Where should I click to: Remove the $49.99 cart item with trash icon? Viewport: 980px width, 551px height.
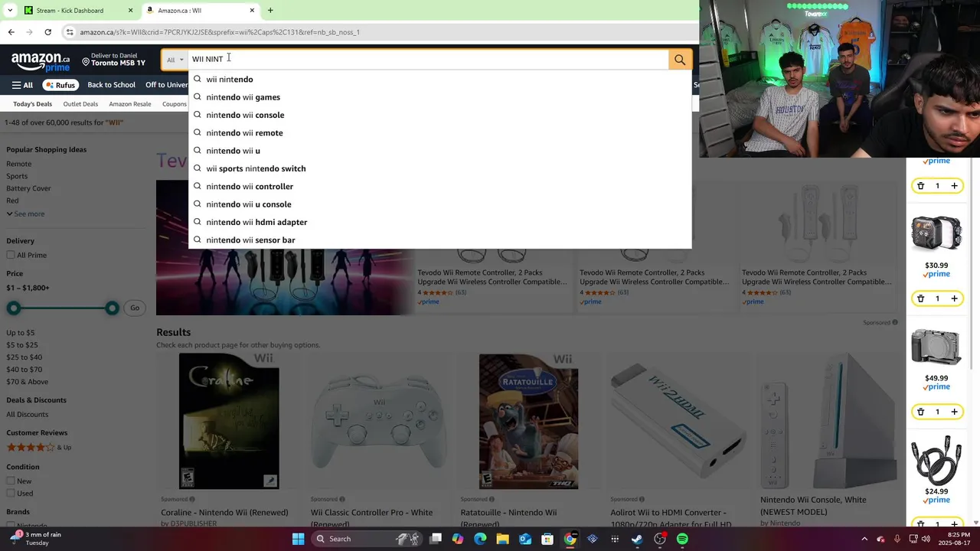pos(920,412)
